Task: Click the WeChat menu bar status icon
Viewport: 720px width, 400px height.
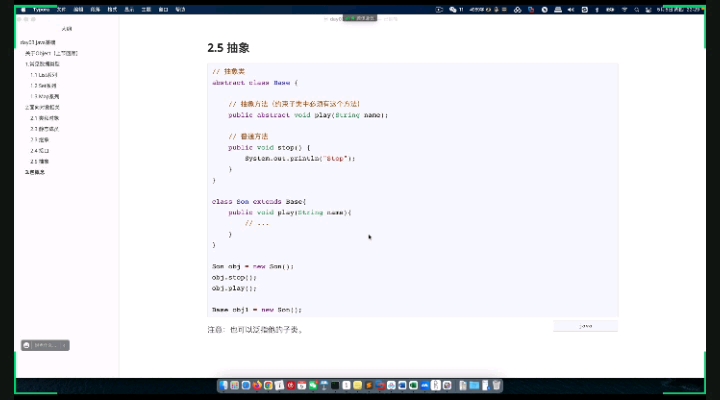Action: click(x=453, y=9)
